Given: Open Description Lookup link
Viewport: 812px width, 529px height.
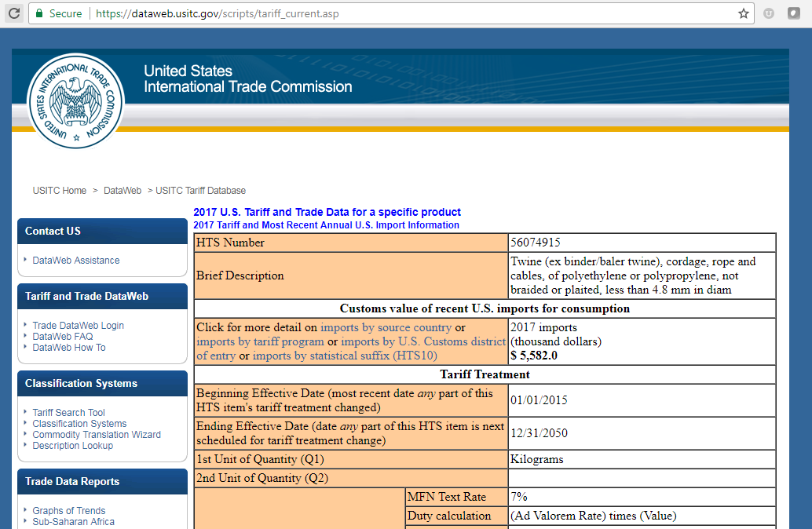Looking at the screenshot, I should coord(72,446).
